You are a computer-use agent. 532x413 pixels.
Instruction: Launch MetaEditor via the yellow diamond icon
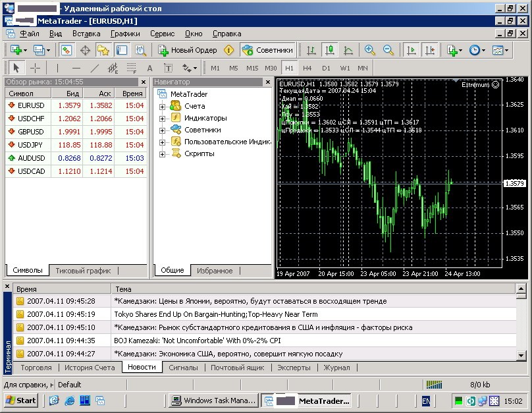coord(229,50)
